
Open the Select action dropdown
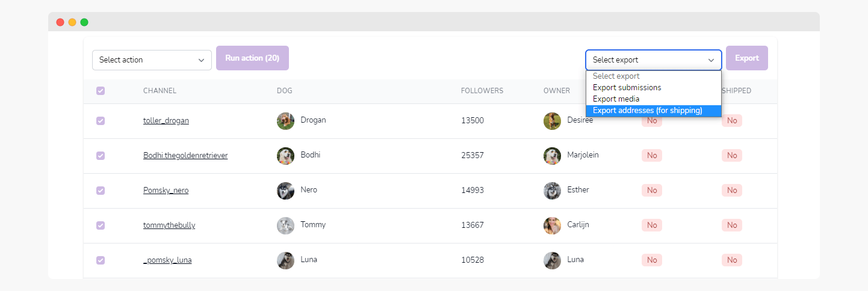pyautogui.click(x=152, y=60)
